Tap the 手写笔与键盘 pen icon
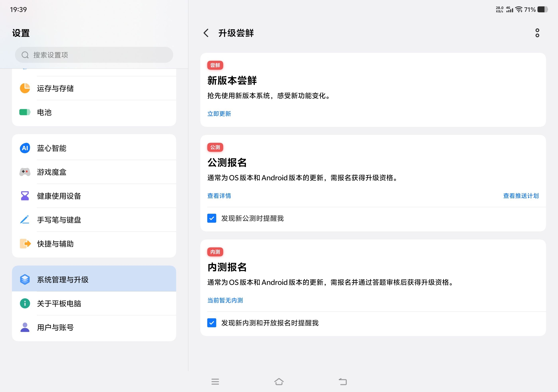Viewport: 558px width, 392px height. pos(25,220)
